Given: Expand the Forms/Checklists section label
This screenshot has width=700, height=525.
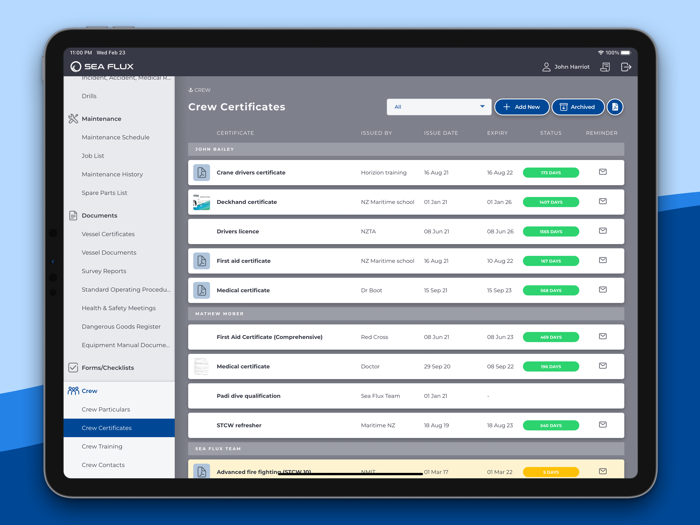Looking at the screenshot, I should [108, 368].
